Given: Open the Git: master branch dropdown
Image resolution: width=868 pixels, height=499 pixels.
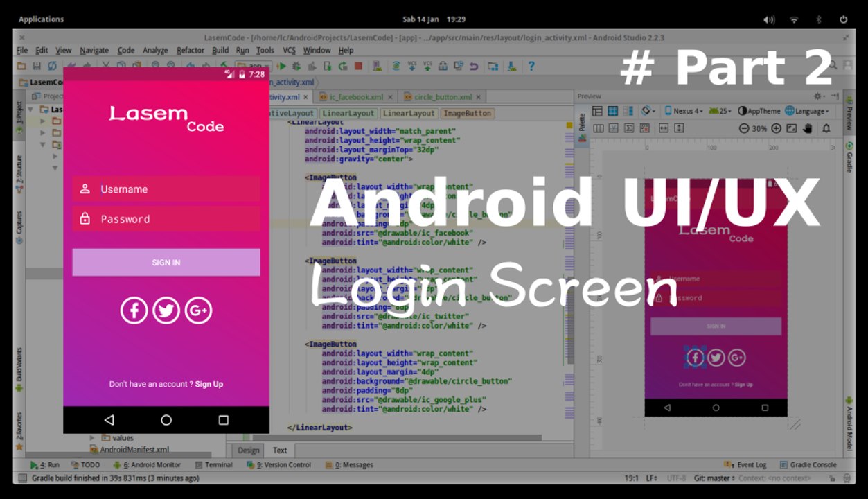Looking at the screenshot, I should (715, 478).
